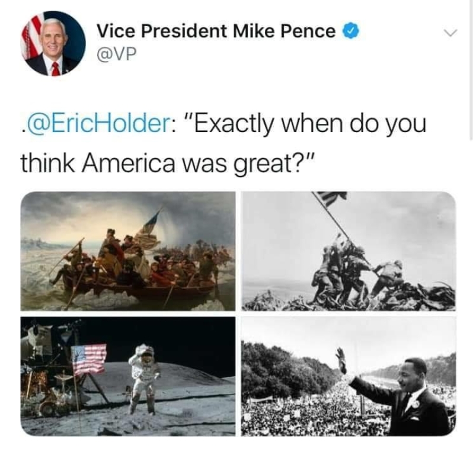Open the tweet options chevron menu

(450, 33)
